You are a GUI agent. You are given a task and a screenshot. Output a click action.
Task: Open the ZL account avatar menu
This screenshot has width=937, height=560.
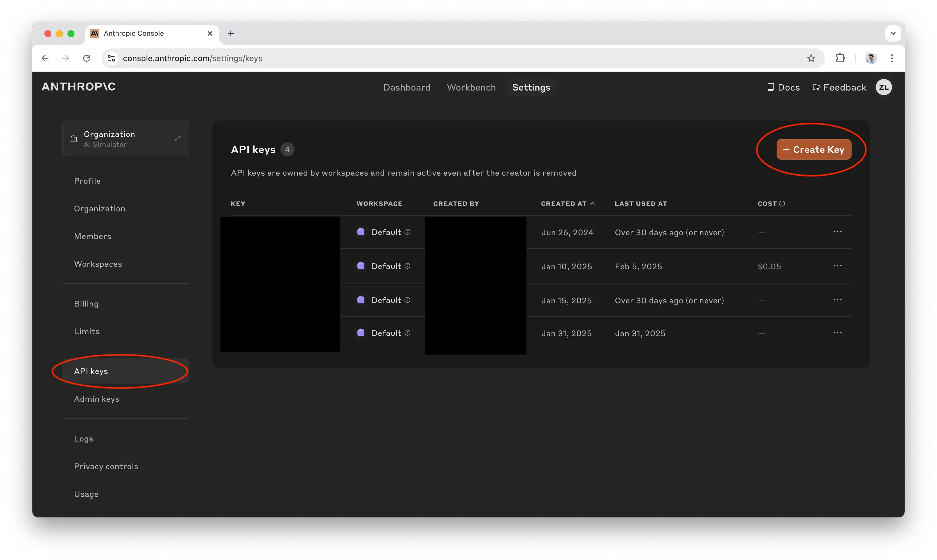pos(883,87)
